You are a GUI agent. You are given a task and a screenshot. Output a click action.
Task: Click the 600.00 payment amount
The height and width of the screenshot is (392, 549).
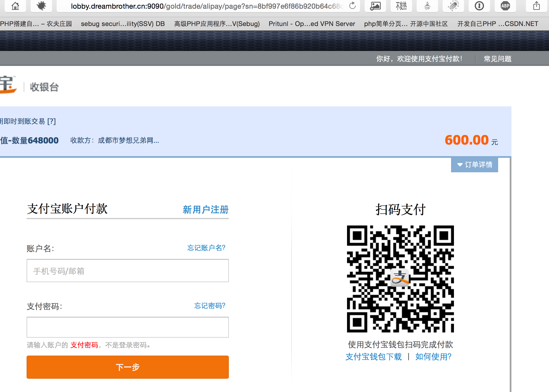tap(467, 140)
